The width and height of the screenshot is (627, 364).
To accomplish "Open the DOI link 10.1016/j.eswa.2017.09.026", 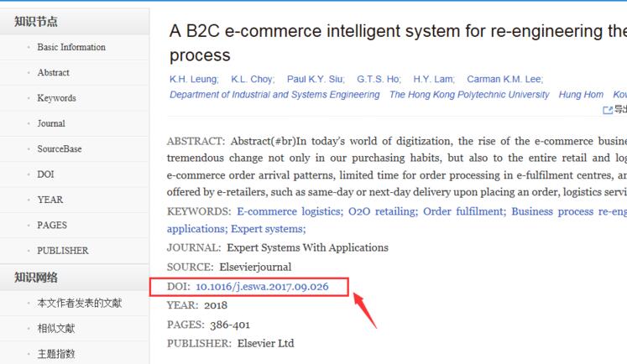I will tap(261, 287).
